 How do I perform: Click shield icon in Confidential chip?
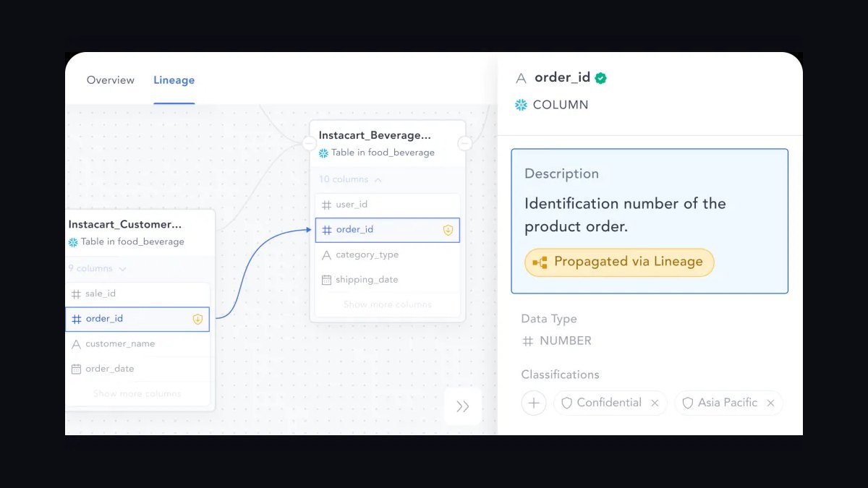pos(567,403)
